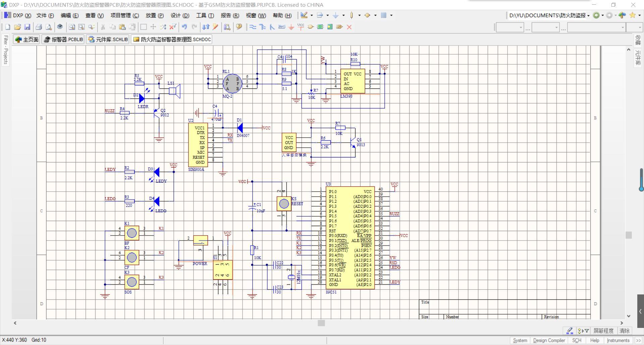The height and width of the screenshot is (345, 644).
Task: Click the 清除 clear button
Action: tap(624, 331)
